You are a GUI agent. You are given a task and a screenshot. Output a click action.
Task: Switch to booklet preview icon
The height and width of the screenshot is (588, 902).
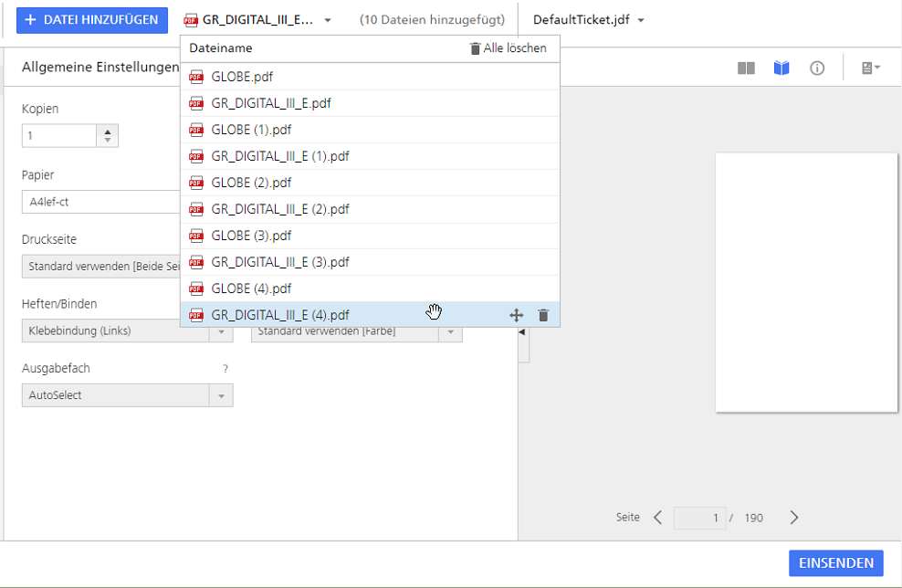[781, 68]
